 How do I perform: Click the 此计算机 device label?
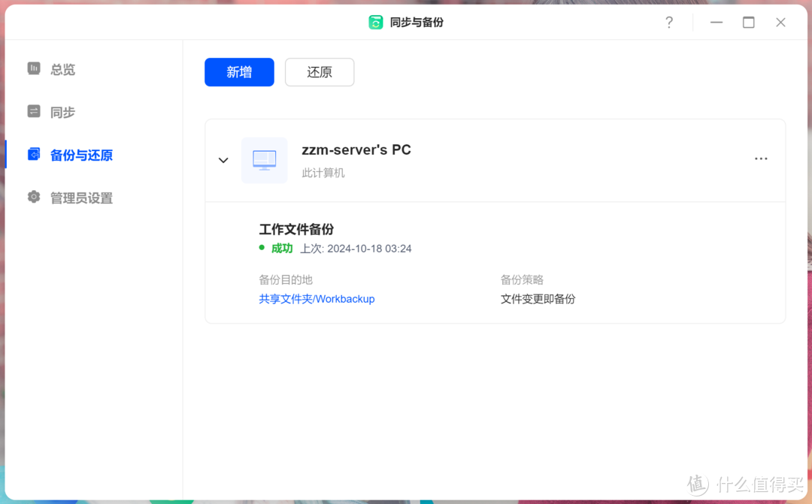click(323, 172)
